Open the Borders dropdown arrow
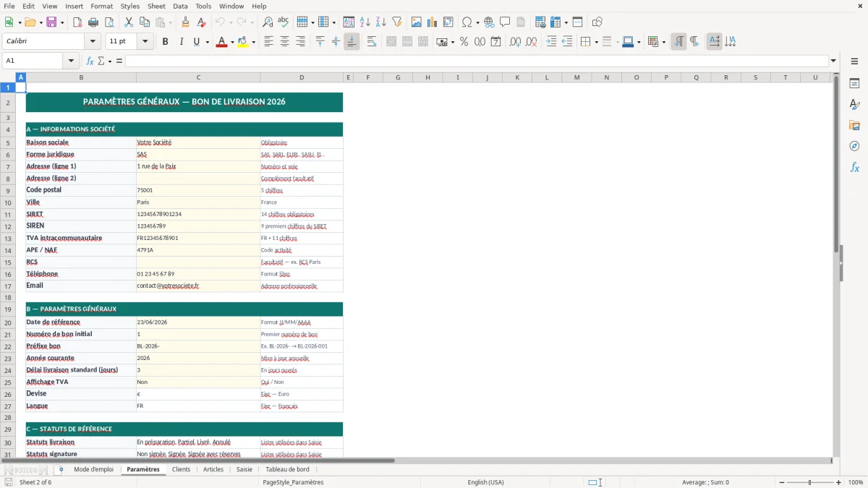868x488 pixels. coord(595,42)
